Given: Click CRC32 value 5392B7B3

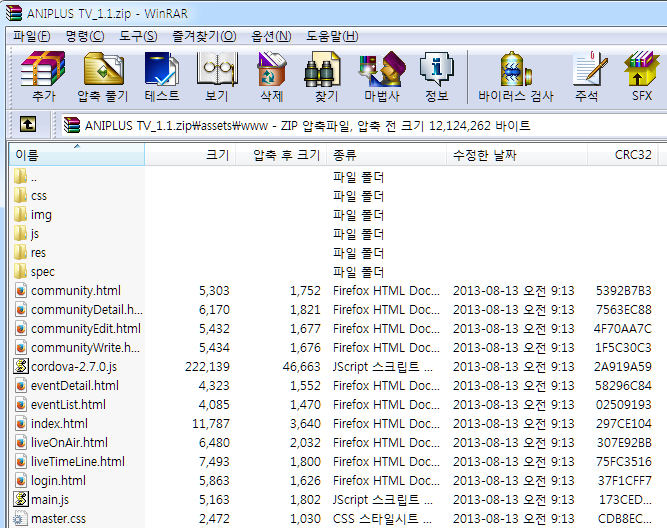Looking at the screenshot, I should [x=624, y=291].
